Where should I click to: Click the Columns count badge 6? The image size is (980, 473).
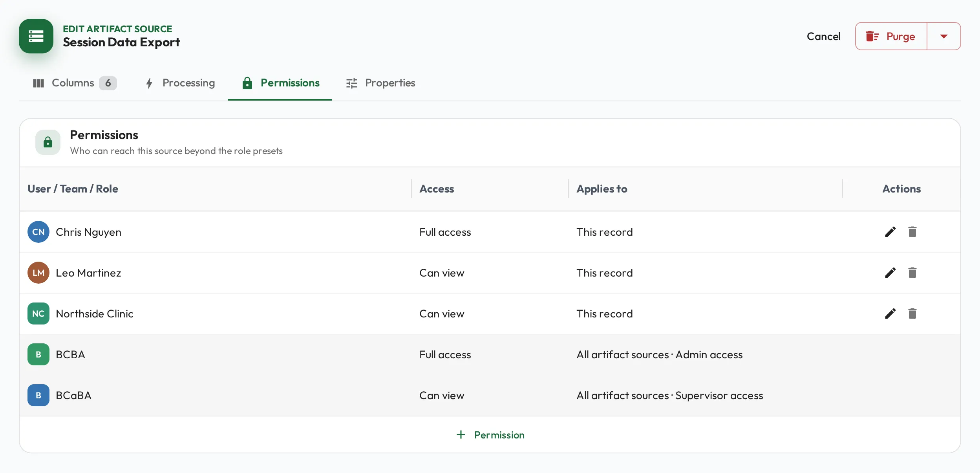(108, 83)
